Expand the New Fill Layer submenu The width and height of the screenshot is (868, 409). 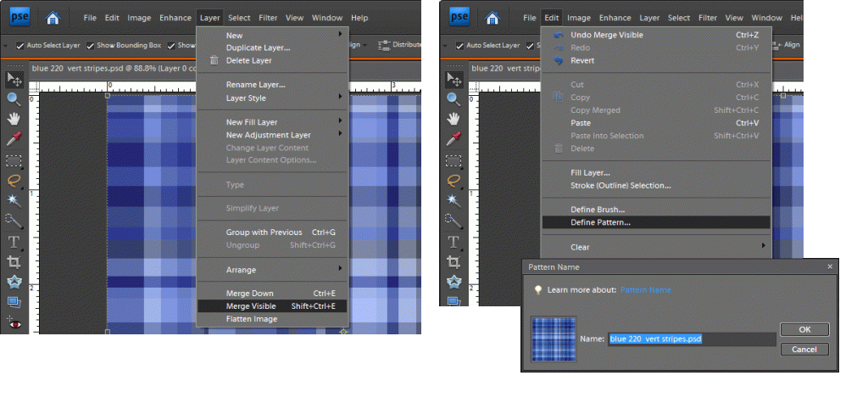click(340, 121)
